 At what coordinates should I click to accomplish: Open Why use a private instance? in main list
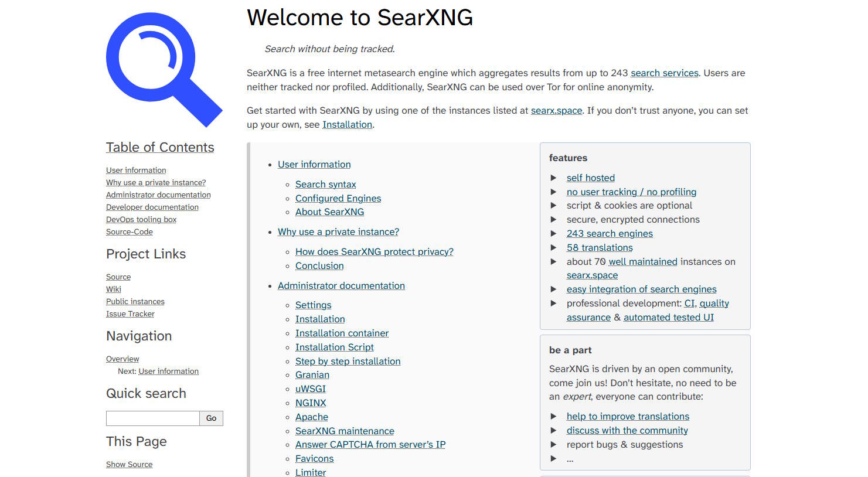pyautogui.click(x=338, y=232)
